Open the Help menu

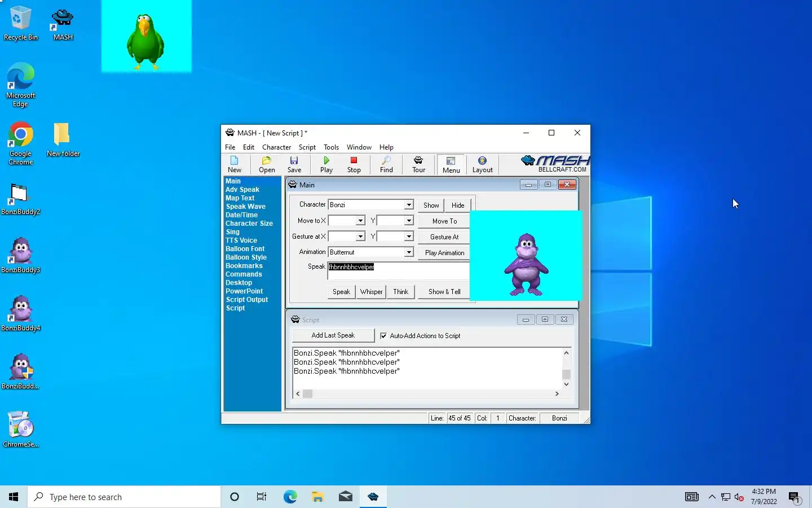click(x=386, y=147)
